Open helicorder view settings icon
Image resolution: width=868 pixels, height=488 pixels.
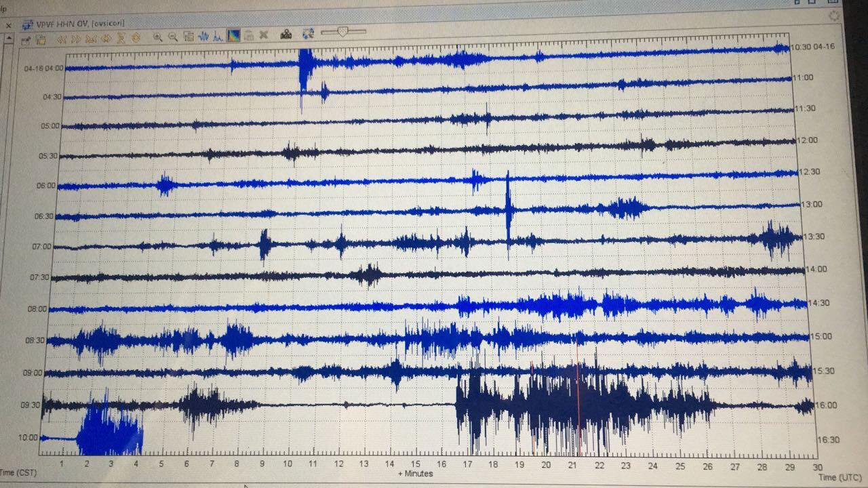(x=26, y=39)
